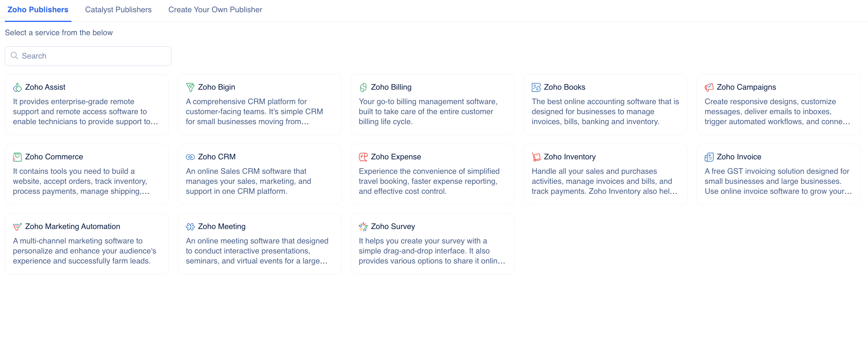This screenshot has width=868, height=355.
Task: Click the Zoho Billing icon
Action: [363, 87]
